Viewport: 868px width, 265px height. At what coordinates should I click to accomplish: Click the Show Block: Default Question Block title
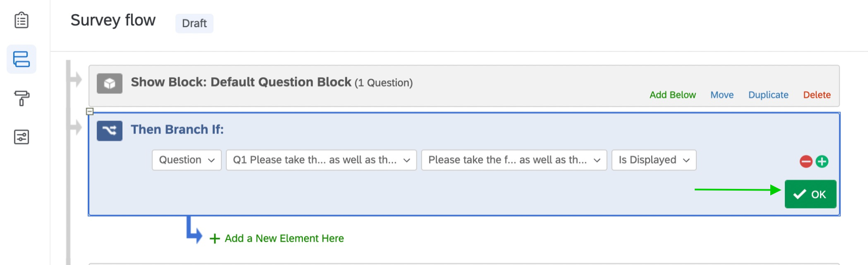(x=241, y=82)
